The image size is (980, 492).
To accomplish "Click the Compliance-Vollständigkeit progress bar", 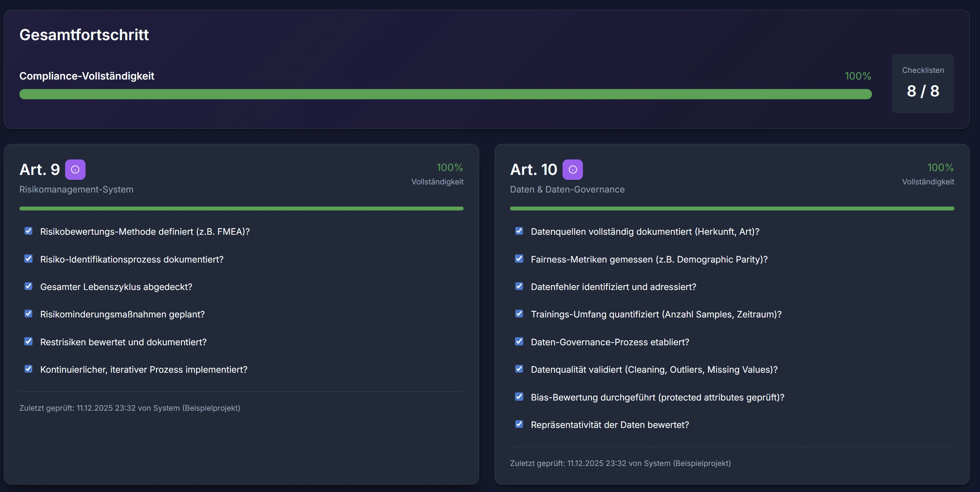I will coord(445,94).
